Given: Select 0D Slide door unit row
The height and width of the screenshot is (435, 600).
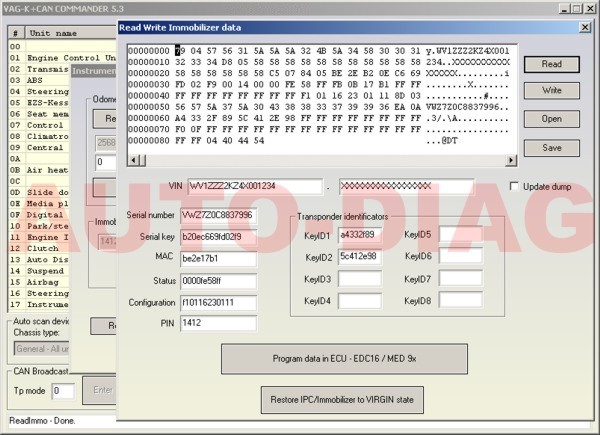Looking at the screenshot, I should (39, 192).
